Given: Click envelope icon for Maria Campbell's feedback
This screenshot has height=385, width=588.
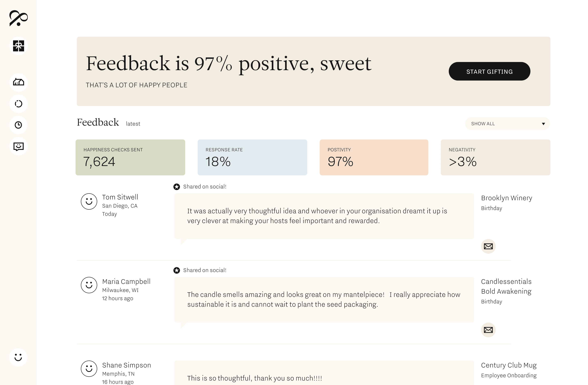Looking at the screenshot, I should tap(488, 330).
